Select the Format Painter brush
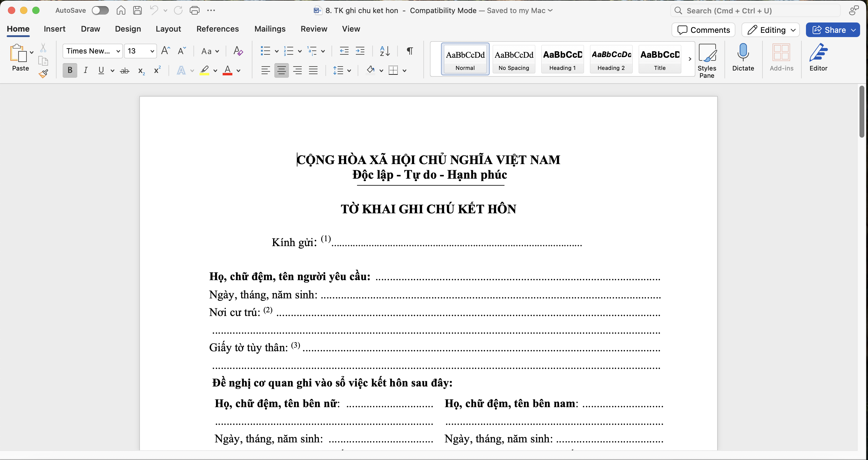The image size is (868, 460). 43,74
